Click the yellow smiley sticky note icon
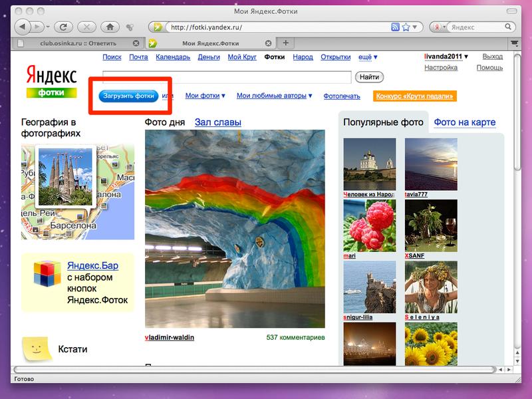 click(x=37, y=348)
